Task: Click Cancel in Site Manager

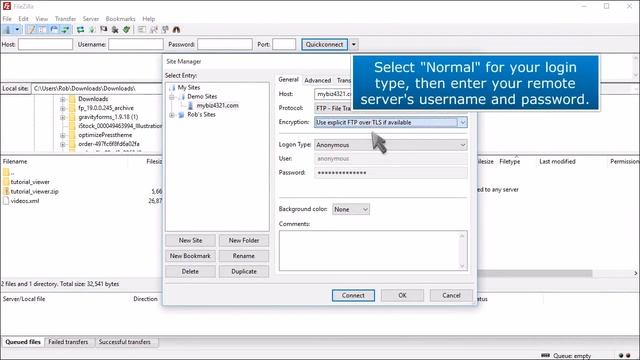Action: point(451,295)
